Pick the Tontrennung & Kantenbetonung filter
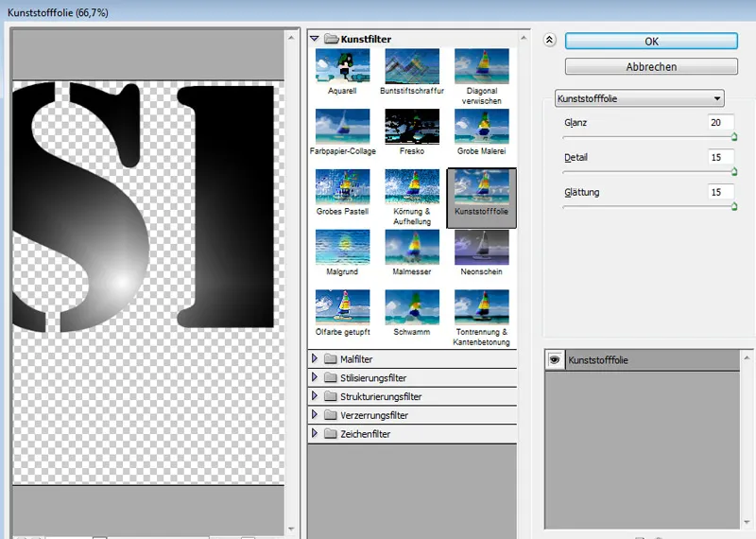 [x=481, y=307]
